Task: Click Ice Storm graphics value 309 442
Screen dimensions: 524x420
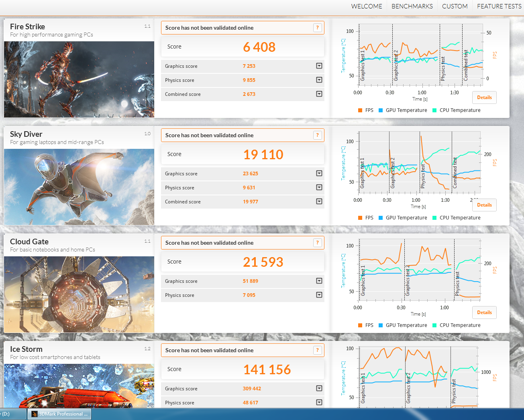Action: pos(252,389)
